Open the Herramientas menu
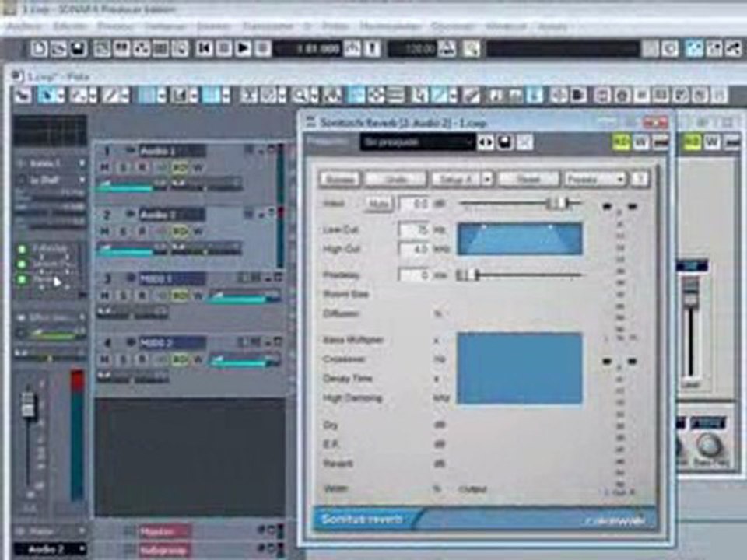The height and width of the screenshot is (560, 747). click(390, 26)
